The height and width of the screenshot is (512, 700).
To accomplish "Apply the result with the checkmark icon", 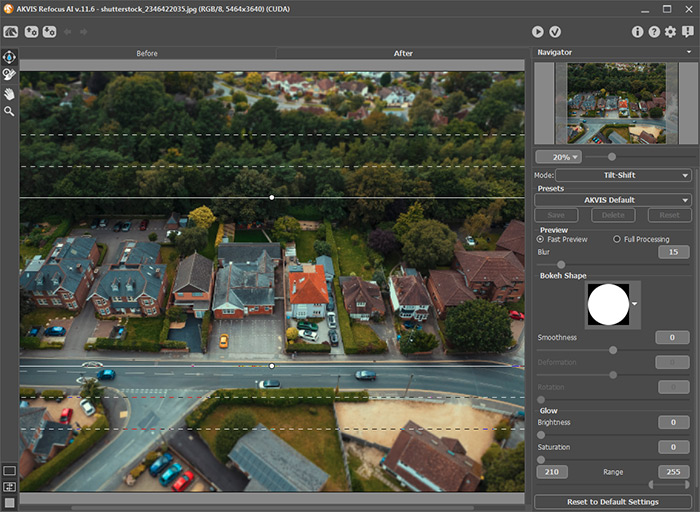I will point(555,32).
